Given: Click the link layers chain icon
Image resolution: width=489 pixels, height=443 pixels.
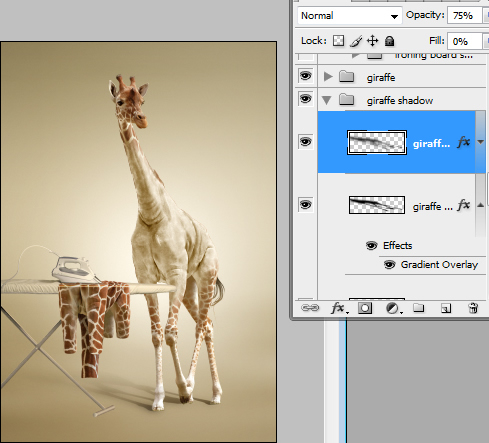Looking at the screenshot, I should (310, 308).
